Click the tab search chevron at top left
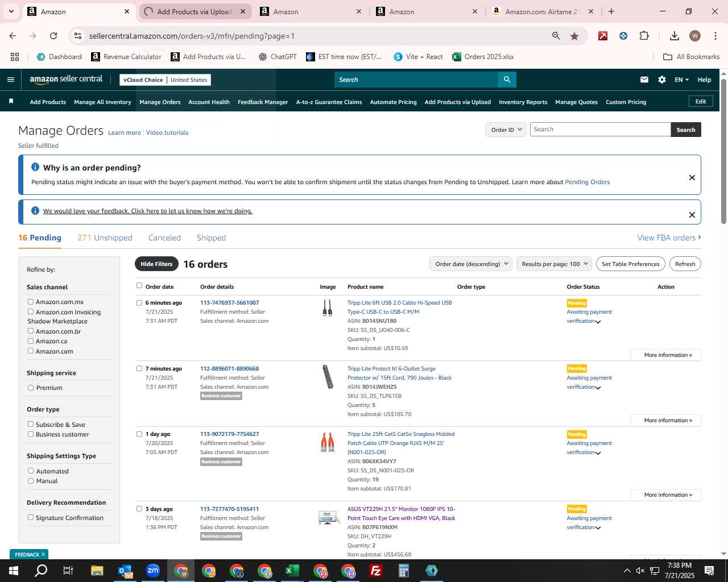The height and width of the screenshot is (582, 728). point(11,11)
